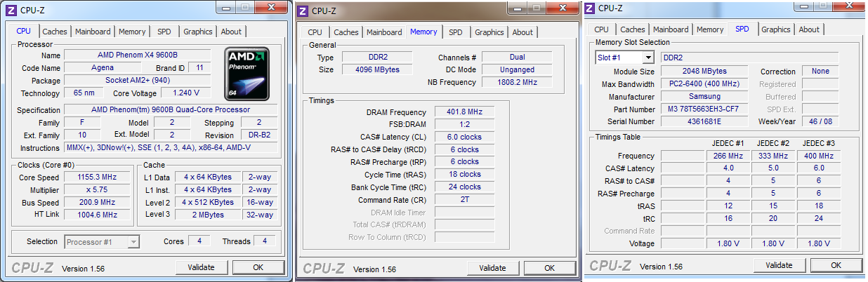Select the About tab in the first window

click(231, 32)
